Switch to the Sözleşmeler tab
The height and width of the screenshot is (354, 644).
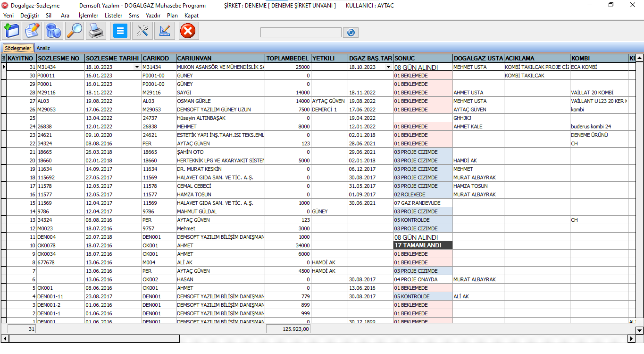(18, 48)
